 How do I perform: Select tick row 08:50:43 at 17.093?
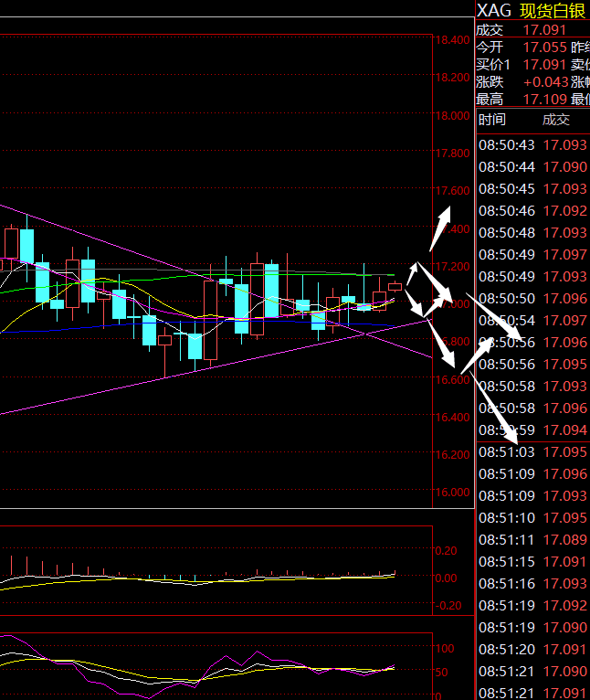[x=532, y=145]
